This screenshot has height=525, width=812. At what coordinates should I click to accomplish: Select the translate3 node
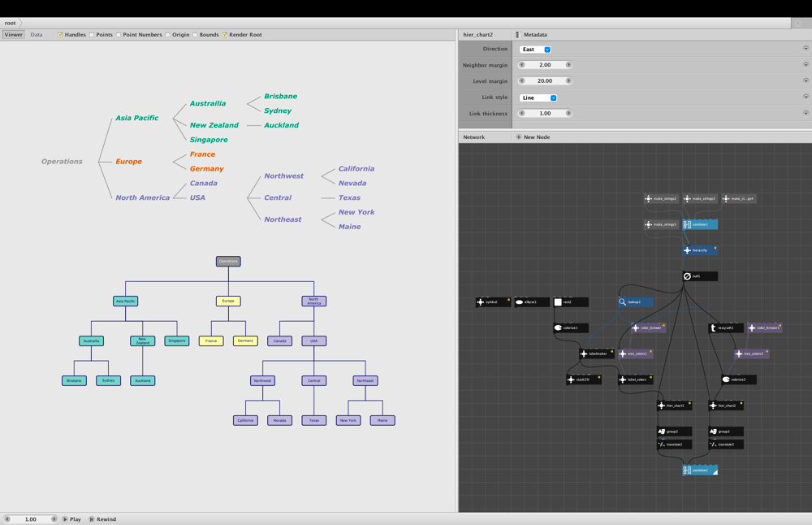(x=726, y=445)
